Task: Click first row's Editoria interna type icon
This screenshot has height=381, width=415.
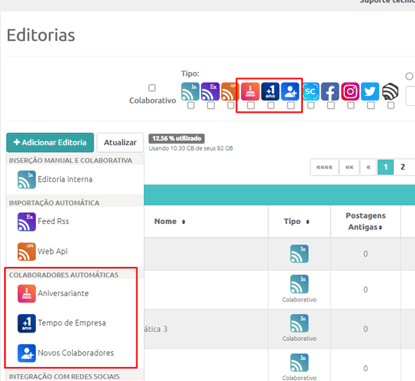Action: tap(299, 254)
